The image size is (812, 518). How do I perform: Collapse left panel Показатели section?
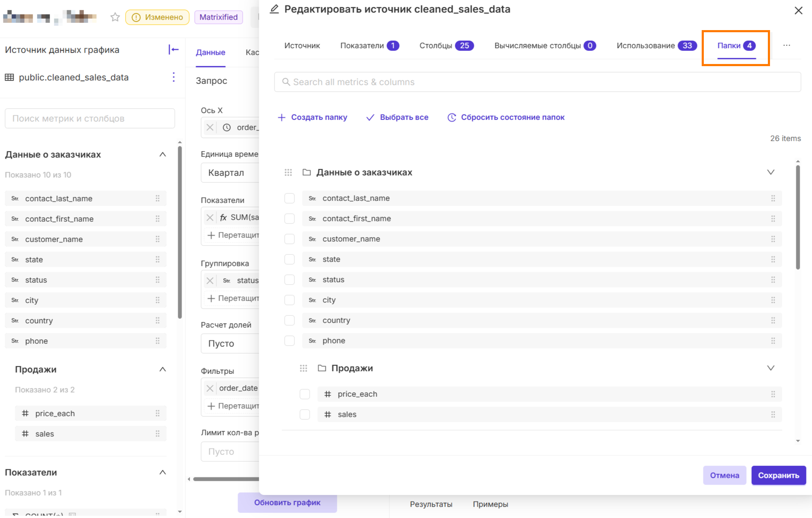click(162, 472)
